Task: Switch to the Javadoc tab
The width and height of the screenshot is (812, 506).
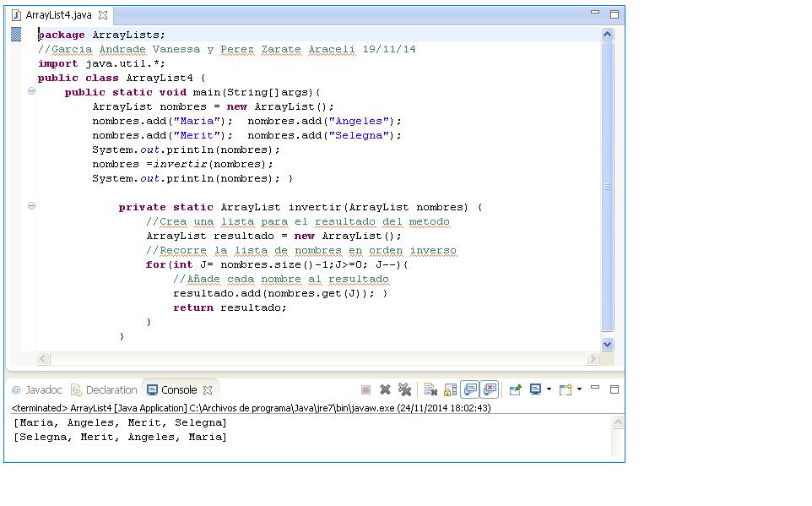Action: coord(37,390)
